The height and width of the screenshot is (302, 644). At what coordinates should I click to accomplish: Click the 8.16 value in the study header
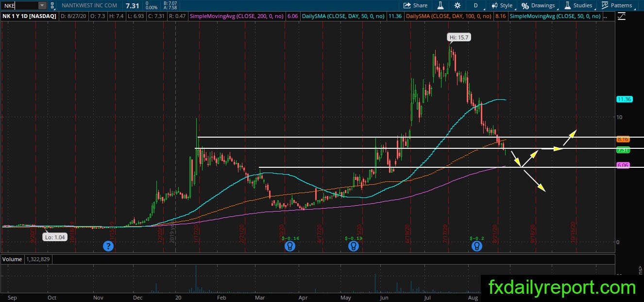coord(500,16)
